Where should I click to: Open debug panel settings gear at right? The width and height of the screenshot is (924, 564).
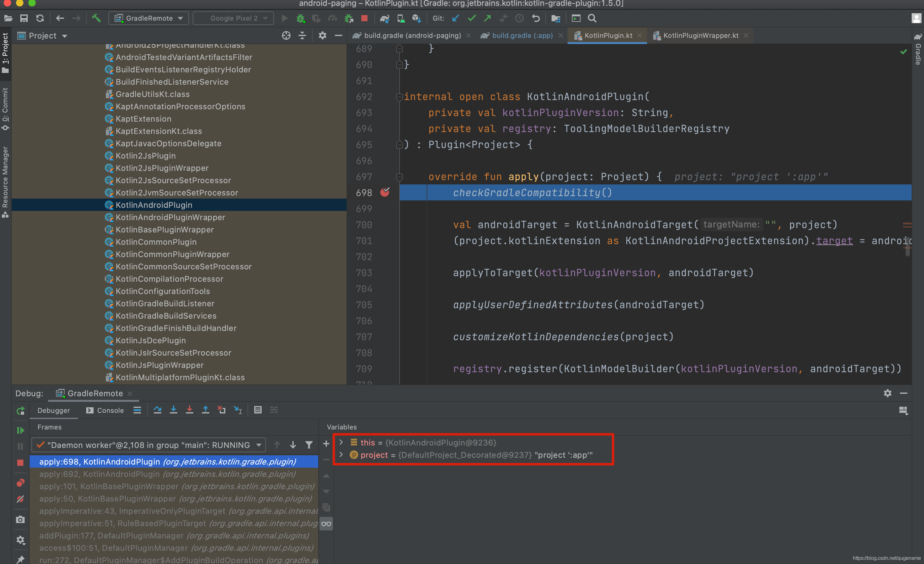[887, 393]
